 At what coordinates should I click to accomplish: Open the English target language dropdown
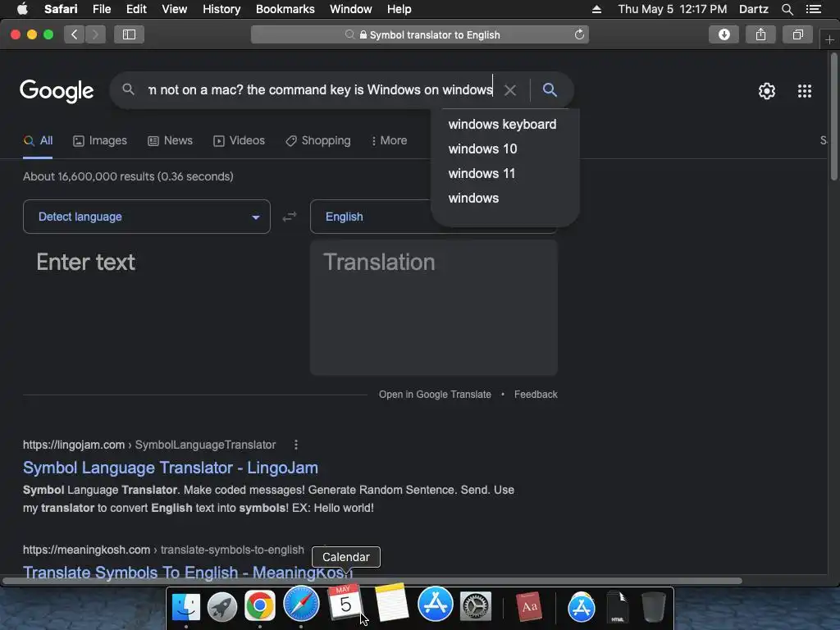[371, 217]
